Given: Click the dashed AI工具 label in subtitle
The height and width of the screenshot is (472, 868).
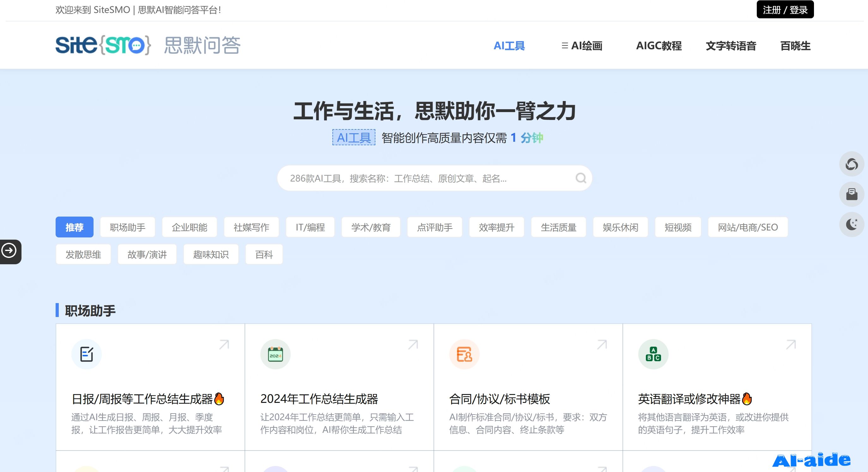Looking at the screenshot, I should click(x=354, y=137).
